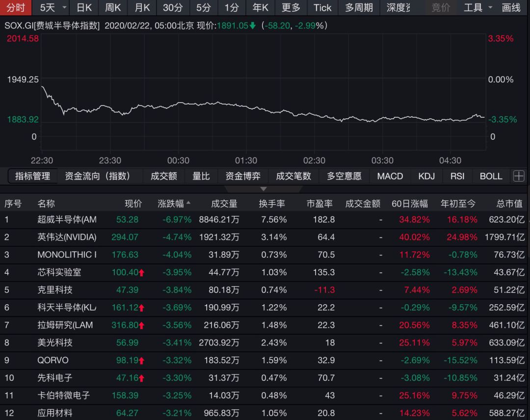This screenshot has width=530, height=420.
Task: Select the 资金流向(指数) indicator
Action: (97, 176)
